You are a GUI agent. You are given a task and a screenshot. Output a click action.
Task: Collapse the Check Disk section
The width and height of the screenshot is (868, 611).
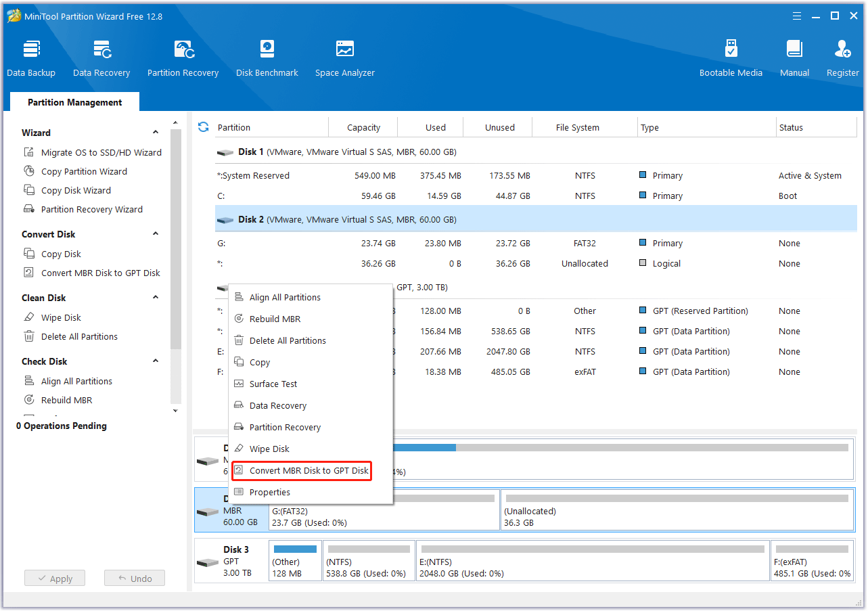pyautogui.click(x=156, y=361)
